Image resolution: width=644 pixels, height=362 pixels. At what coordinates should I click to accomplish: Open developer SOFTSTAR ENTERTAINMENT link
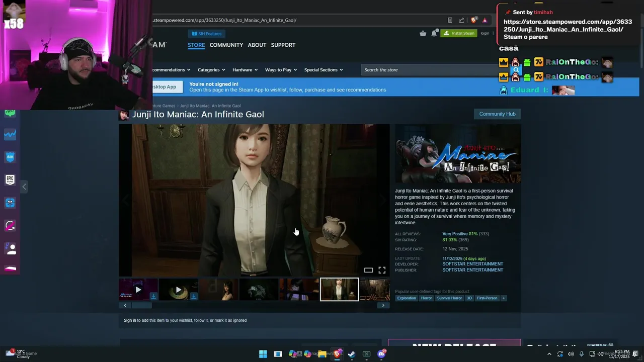click(x=472, y=264)
